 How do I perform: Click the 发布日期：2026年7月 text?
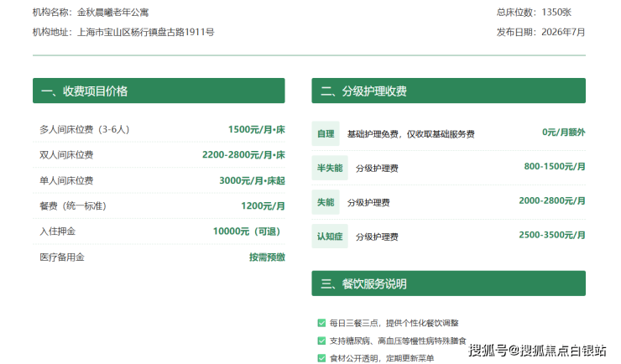pyautogui.click(x=540, y=32)
